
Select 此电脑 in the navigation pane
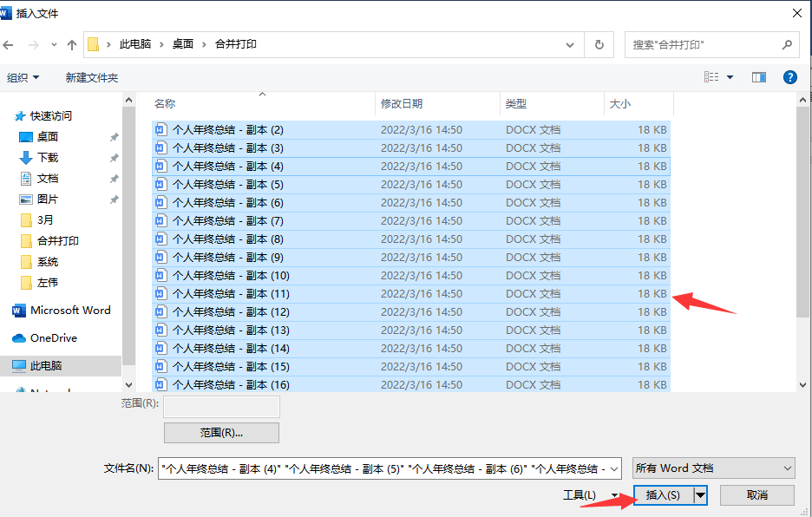46,366
